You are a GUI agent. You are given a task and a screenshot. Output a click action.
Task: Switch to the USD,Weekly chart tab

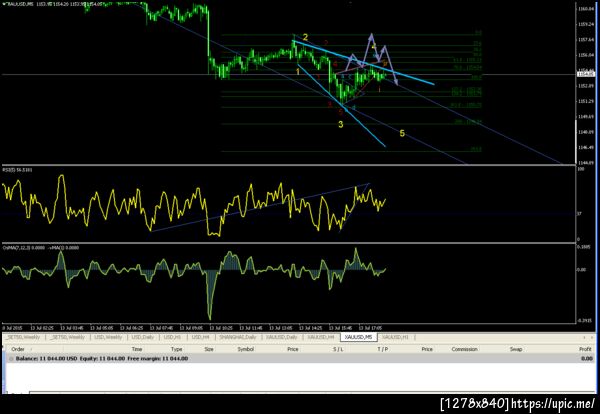tap(108, 337)
